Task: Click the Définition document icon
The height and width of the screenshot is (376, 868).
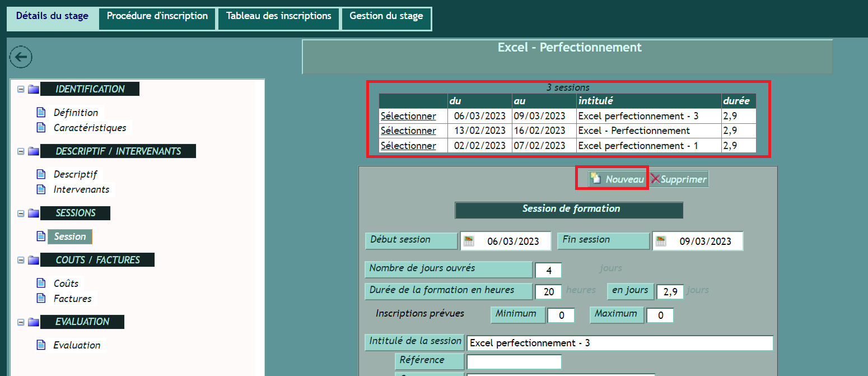Action: (41, 113)
